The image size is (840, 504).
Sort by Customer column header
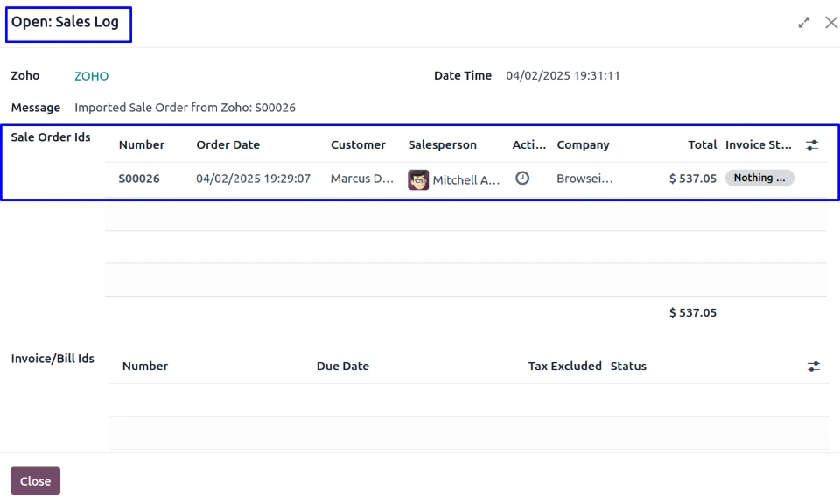[358, 145]
